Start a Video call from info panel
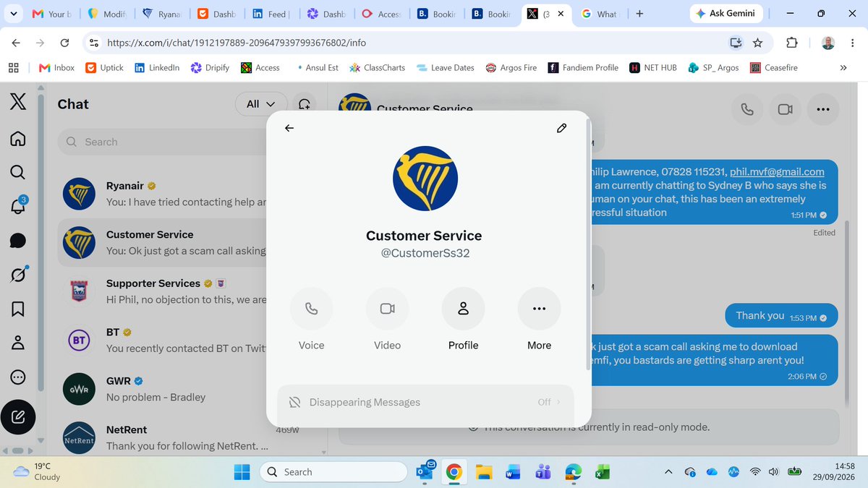 (x=388, y=309)
